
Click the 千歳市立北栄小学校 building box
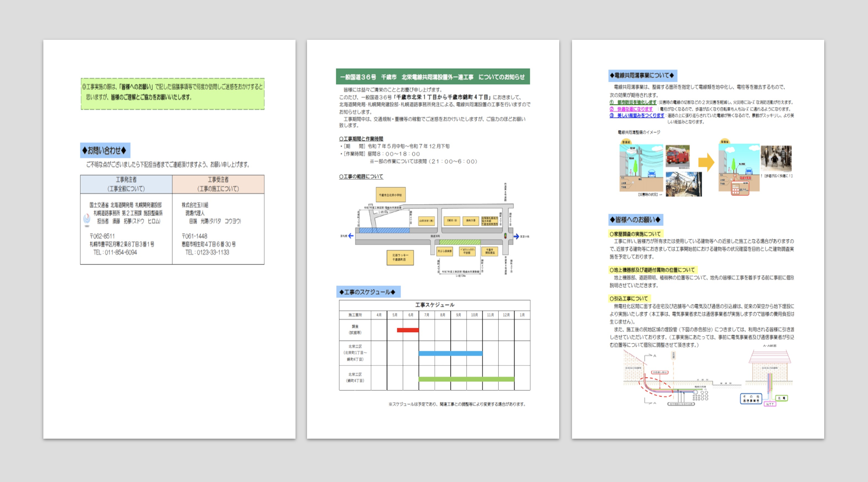[390, 195]
